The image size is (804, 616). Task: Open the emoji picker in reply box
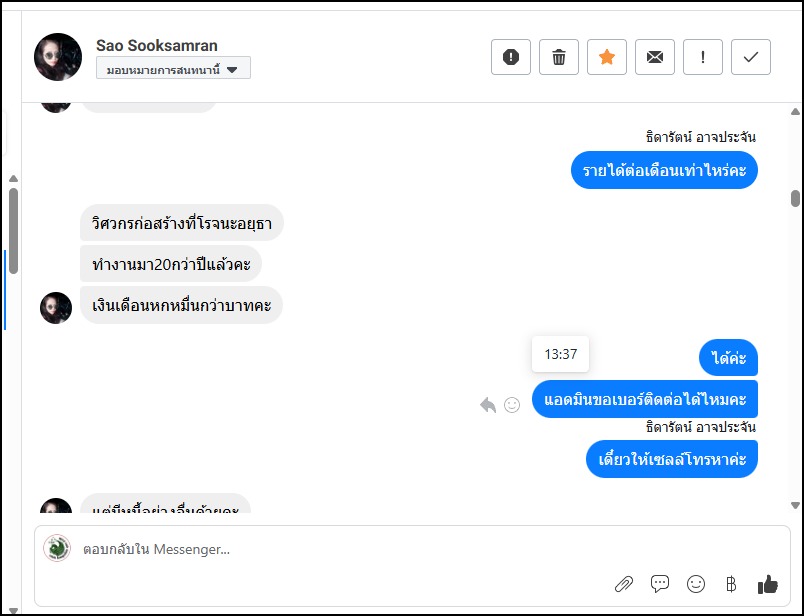click(696, 584)
